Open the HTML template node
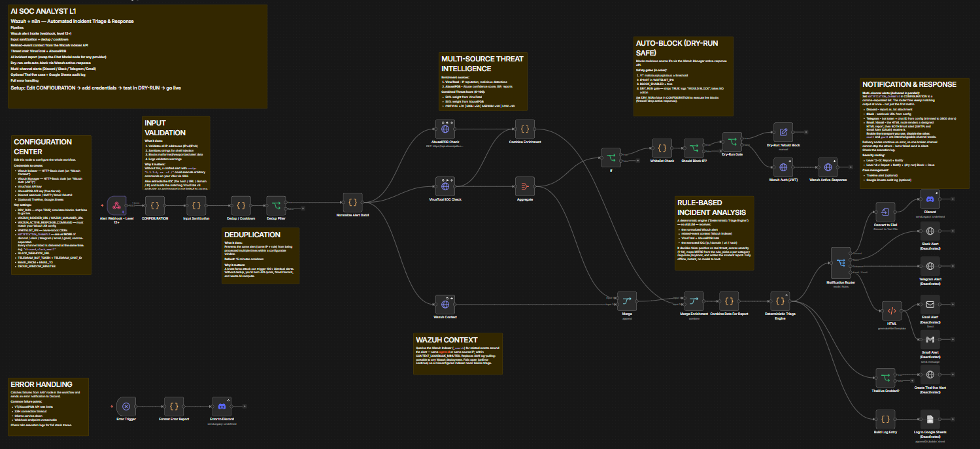Image resolution: width=980 pixels, height=449 pixels. point(892,310)
